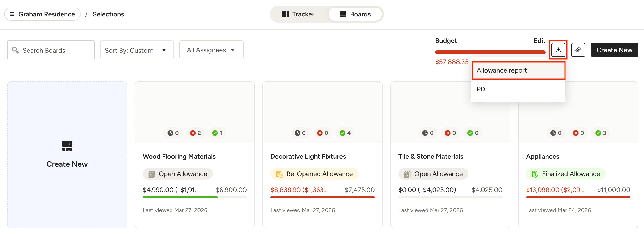Click the grid icon in Create New card
Image resolution: width=644 pixels, height=234 pixels.
(67, 145)
